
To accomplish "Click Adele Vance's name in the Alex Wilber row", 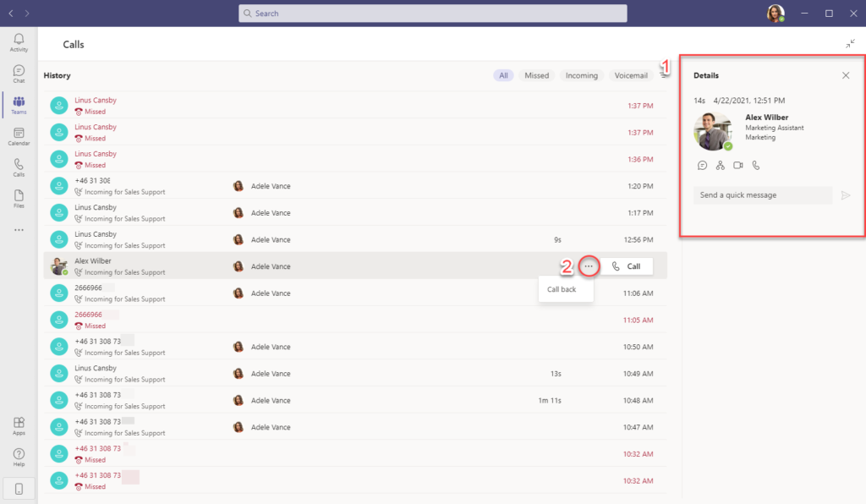I will [271, 266].
